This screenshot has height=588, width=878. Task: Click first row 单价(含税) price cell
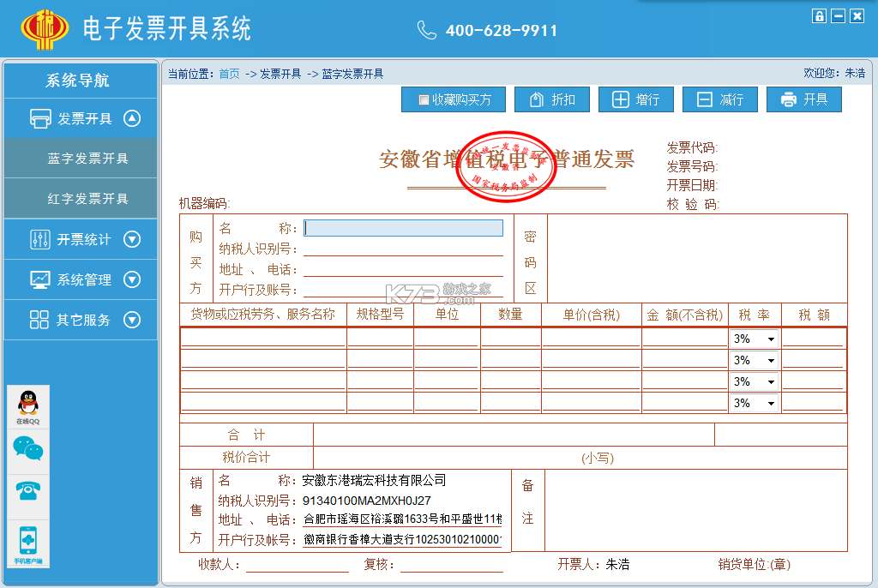[x=592, y=339]
